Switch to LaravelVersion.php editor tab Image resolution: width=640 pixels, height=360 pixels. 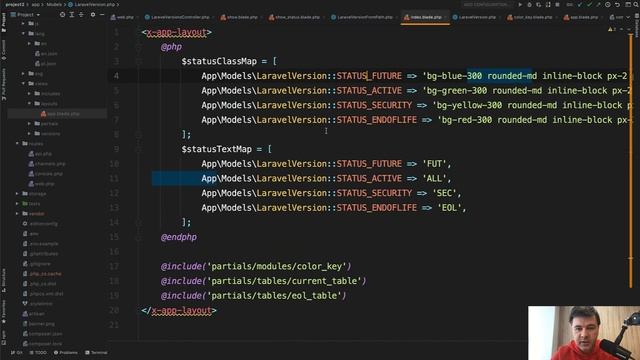474,17
